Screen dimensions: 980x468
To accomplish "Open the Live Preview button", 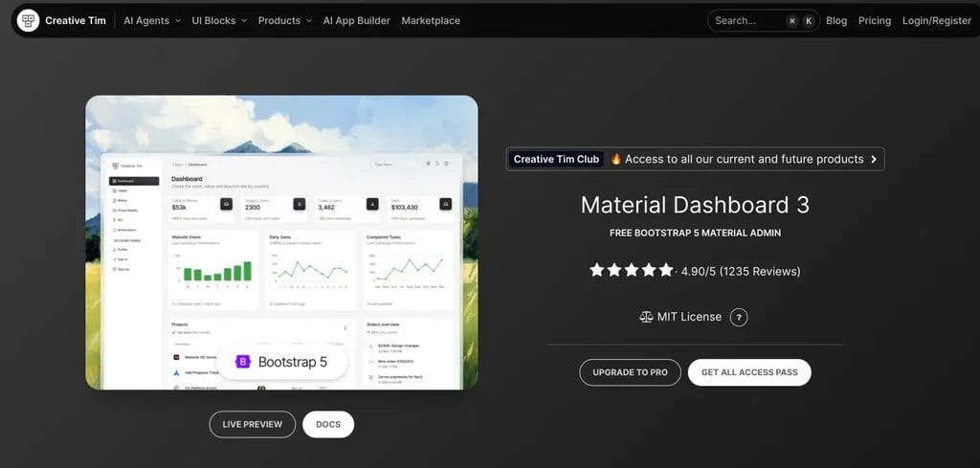I will 253,424.
